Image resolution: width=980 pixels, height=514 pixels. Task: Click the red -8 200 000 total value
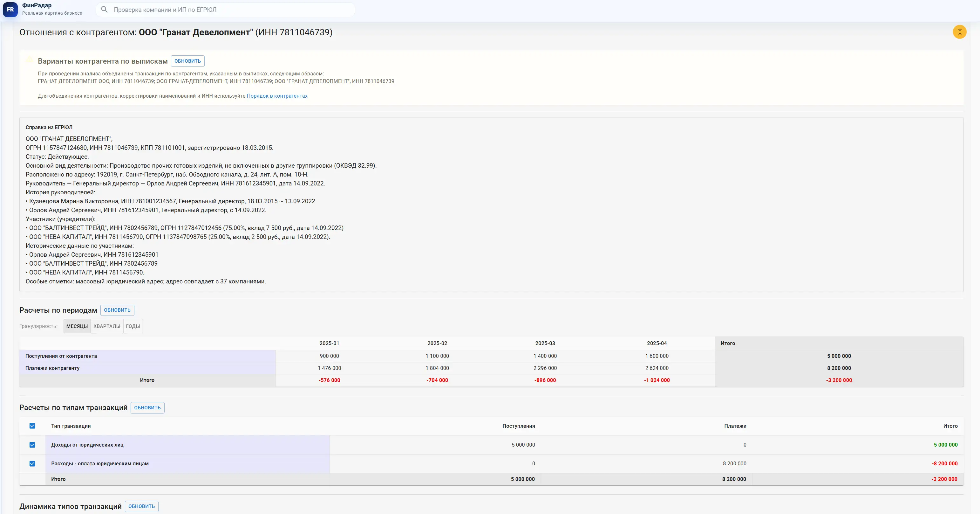coord(945,463)
